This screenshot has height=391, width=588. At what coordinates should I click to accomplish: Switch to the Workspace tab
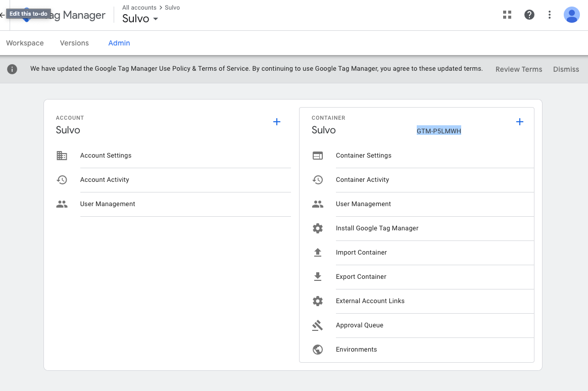click(x=25, y=43)
